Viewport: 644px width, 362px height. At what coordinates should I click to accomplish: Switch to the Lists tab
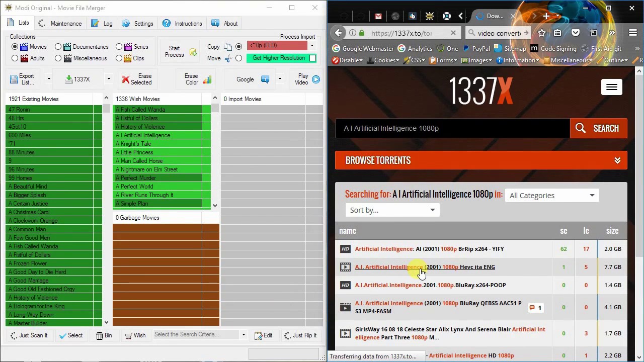(19, 23)
